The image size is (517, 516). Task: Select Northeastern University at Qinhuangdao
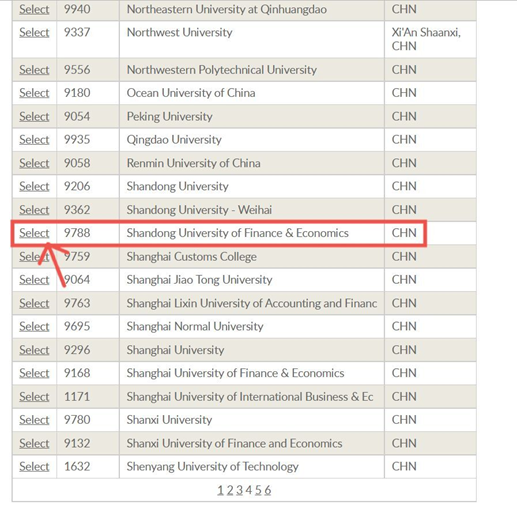[x=34, y=9]
